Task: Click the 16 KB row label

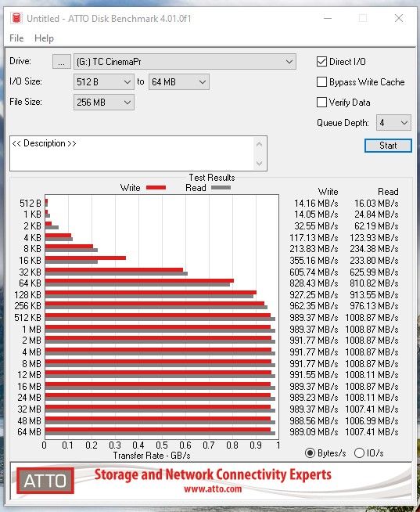Action: click(x=30, y=260)
